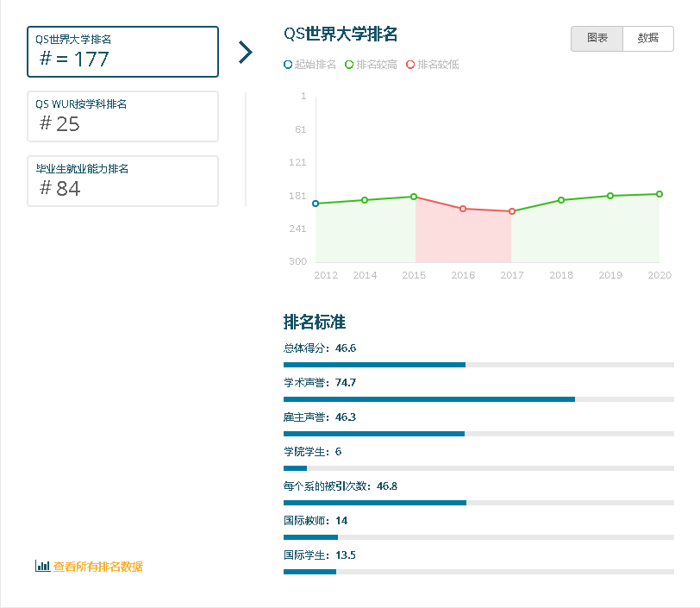This screenshot has width=700, height=608.
Task: Select the green 2019 data point
Action: 610,196
